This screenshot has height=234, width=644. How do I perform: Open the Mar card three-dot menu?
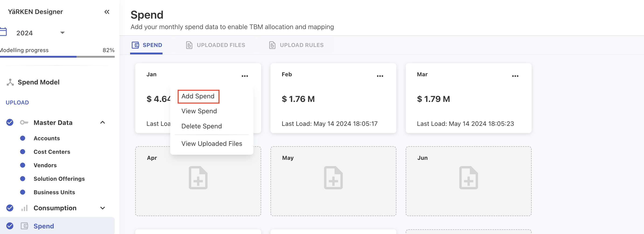tap(515, 76)
